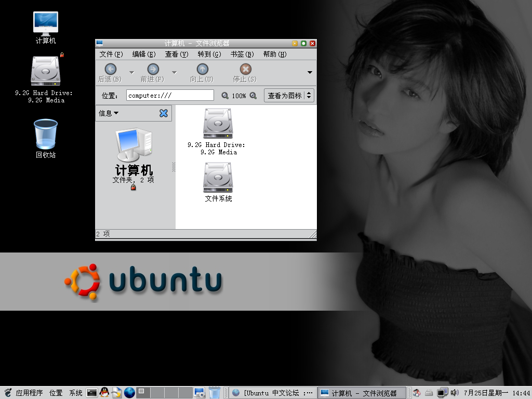The height and width of the screenshot is (399, 532).
Task: Click the printer tray icon
Action: (x=429, y=393)
